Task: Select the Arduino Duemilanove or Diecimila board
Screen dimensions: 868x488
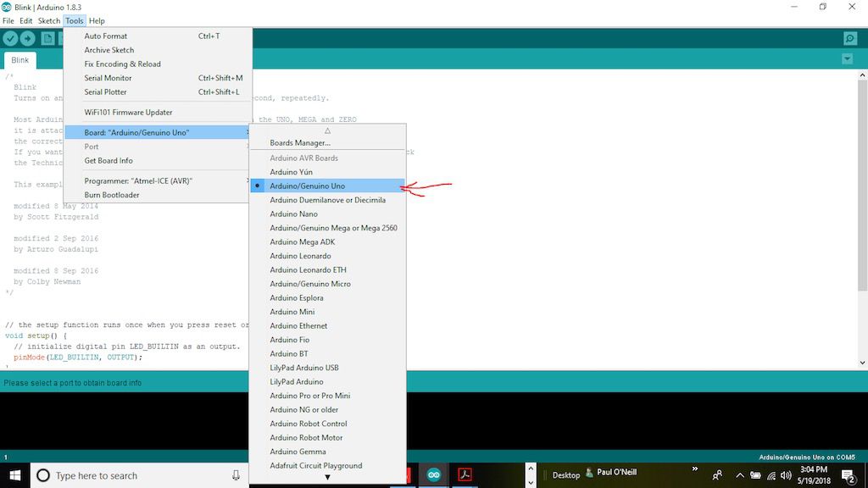Action: pos(328,200)
